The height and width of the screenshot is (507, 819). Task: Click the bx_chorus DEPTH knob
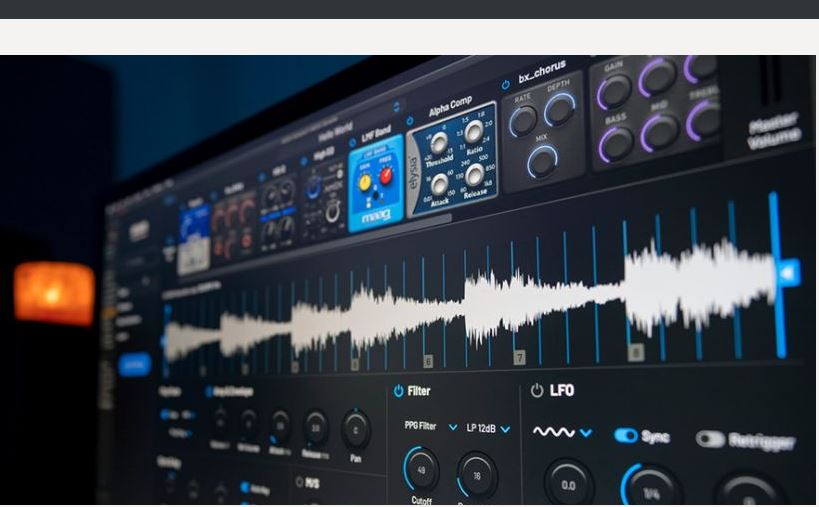559,110
